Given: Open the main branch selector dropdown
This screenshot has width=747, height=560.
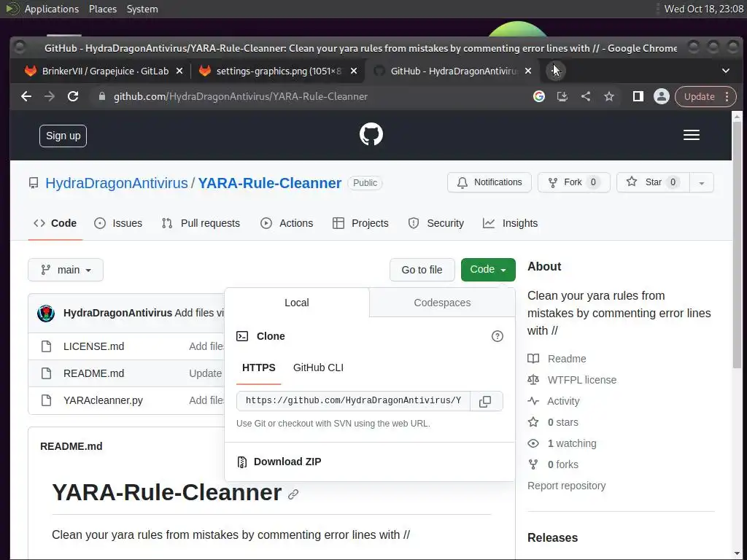Looking at the screenshot, I should pyautogui.click(x=66, y=270).
